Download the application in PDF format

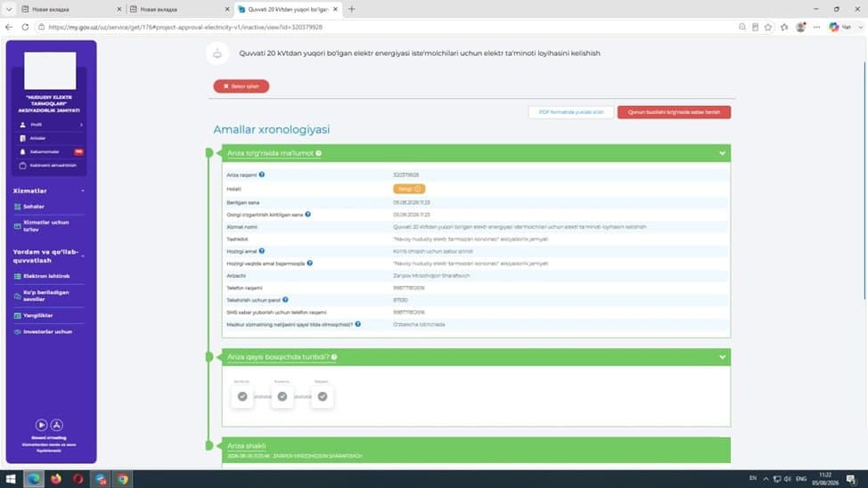click(x=571, y=112)
